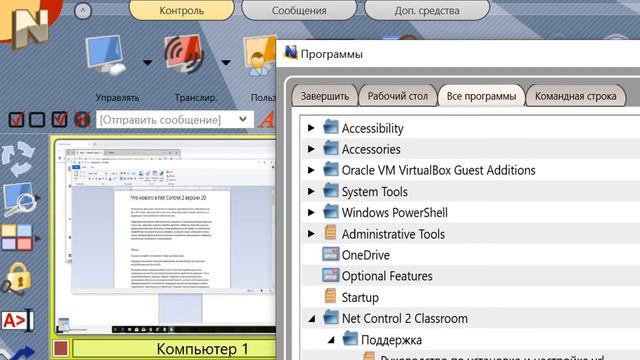
Task: Click the Accessibility folder icon
Action: click(331, 127)
